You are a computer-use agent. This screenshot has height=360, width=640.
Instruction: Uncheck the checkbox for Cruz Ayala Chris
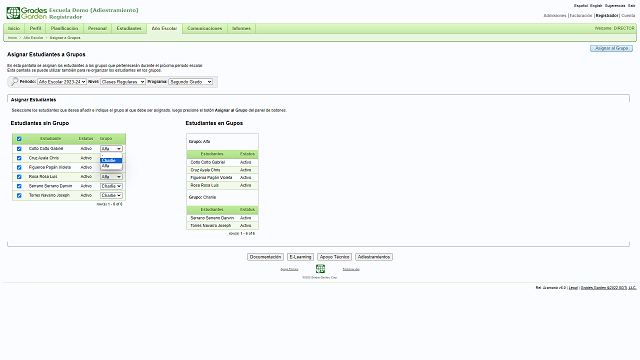19,158
